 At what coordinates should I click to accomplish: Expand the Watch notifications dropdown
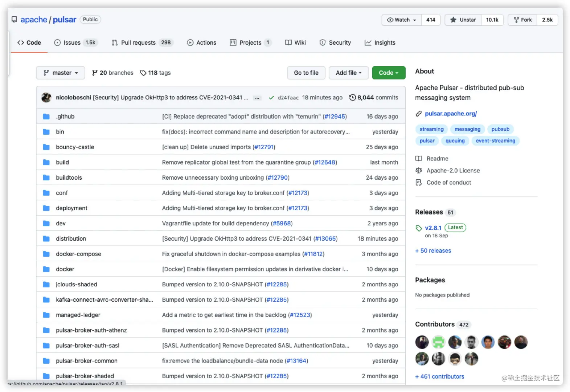click(x=402, y=20)
